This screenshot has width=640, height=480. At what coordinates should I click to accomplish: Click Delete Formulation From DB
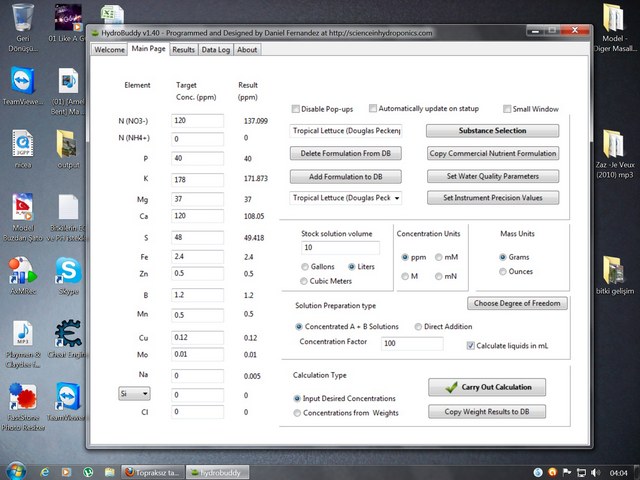[345, 153]
